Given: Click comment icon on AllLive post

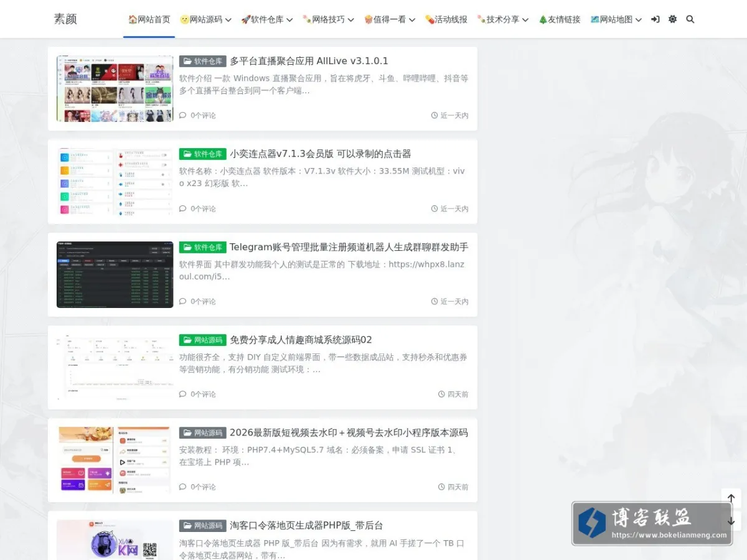Looking at the screenshot, I should 182,115.
